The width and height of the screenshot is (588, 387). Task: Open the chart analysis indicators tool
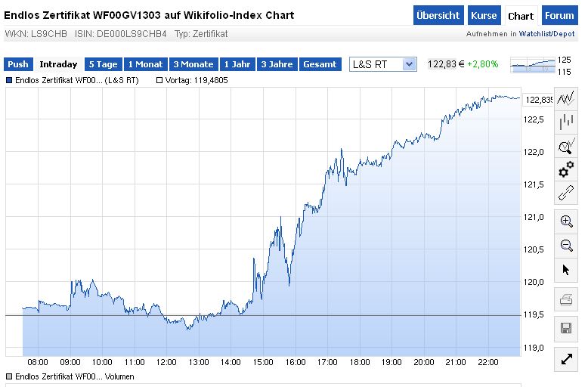coord(566,147)
